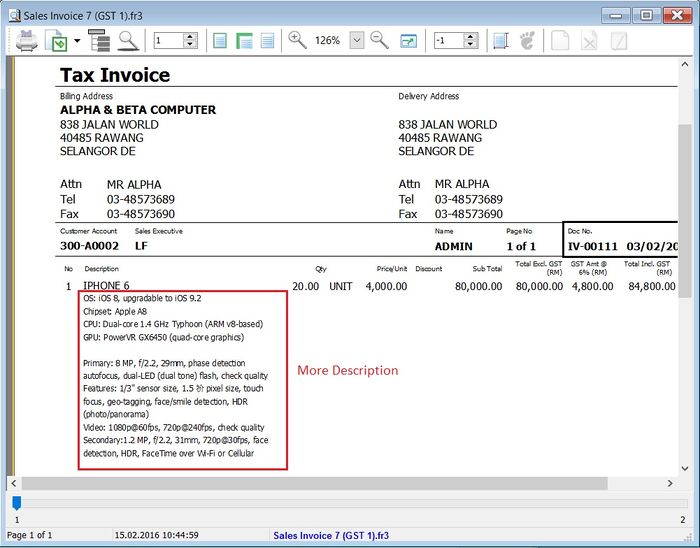Toggle the report outline tree icon
Image resolution: width=700 pixels, height=548 pixels.
(x=99, y=41)
